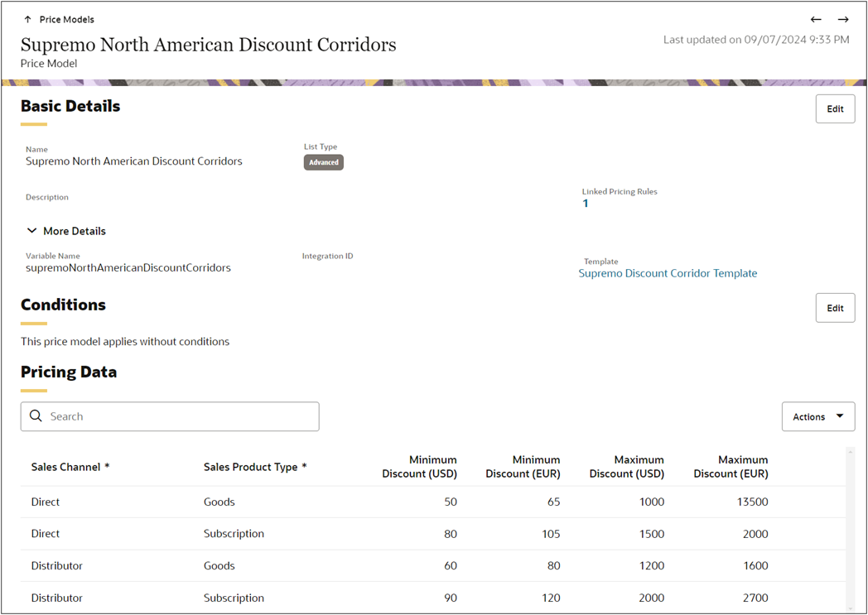Expand the Actions menu chevron

click(840, 416)
